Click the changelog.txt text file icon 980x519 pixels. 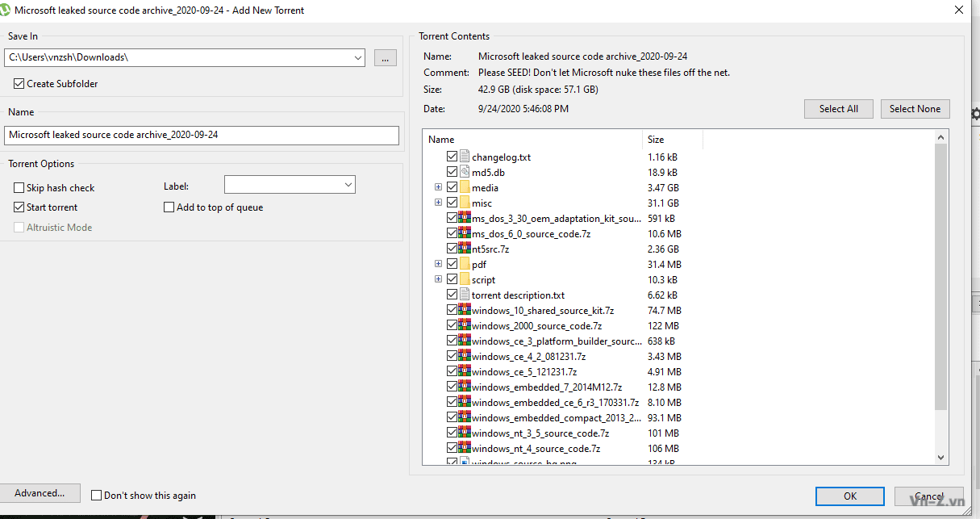tap(465, 157)
